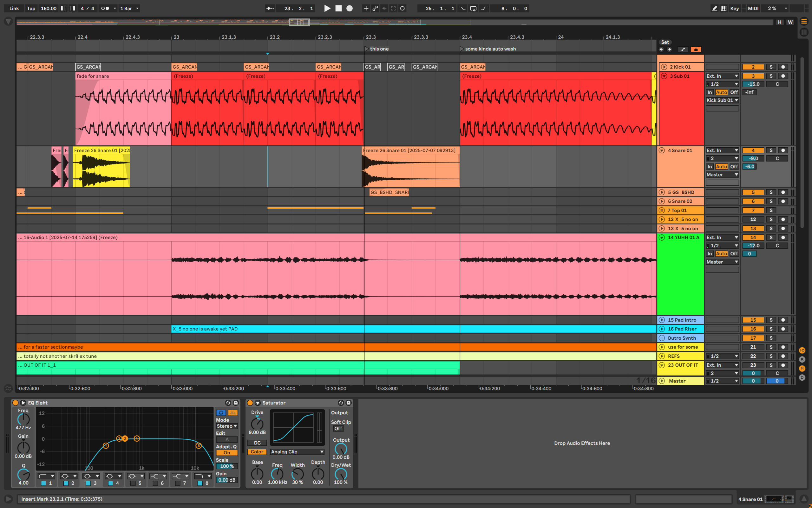
Task: Set Snare 01 monitor to Off
Action: pyautogui.click(x=734, y=167)
